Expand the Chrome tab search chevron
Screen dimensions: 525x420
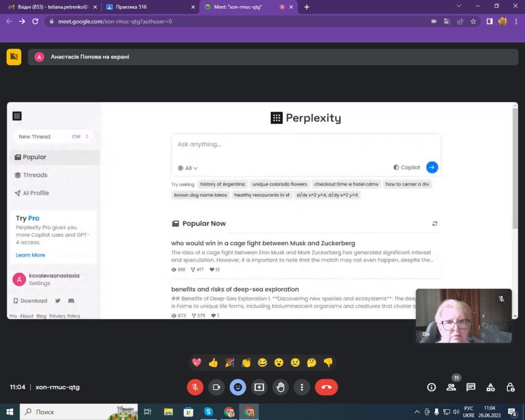459,6
